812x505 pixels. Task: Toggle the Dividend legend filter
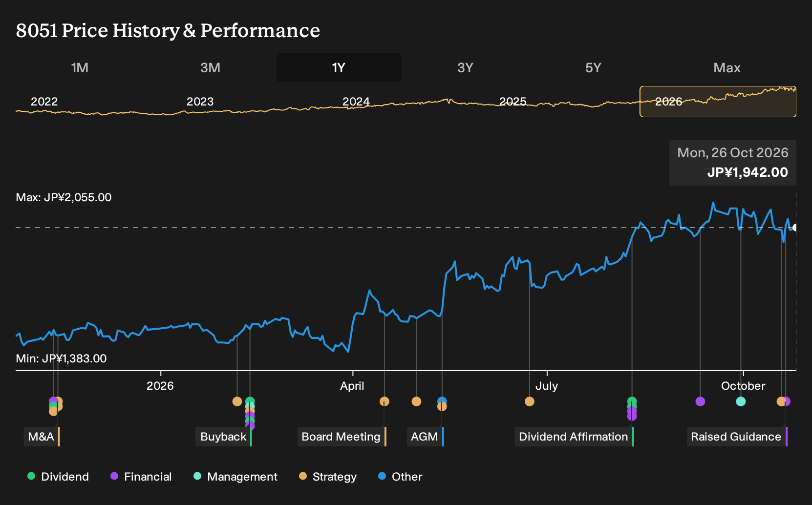[58, 477]
